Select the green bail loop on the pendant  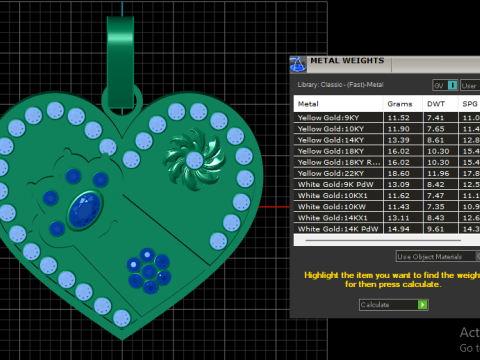(x=121, y=62)
